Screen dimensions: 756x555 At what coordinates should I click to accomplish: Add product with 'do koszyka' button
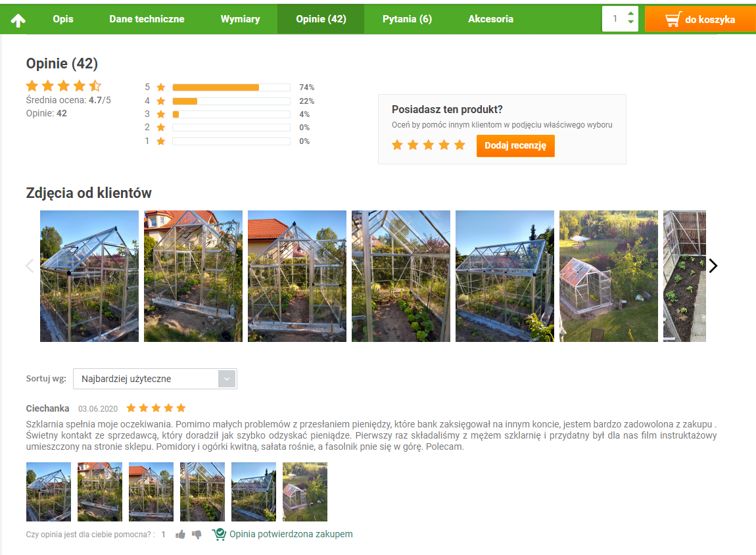click(x=699, y=19)
